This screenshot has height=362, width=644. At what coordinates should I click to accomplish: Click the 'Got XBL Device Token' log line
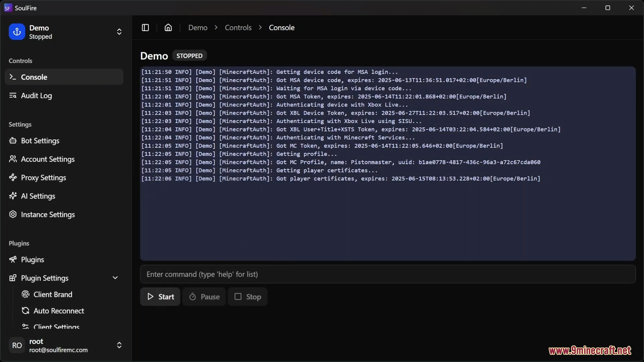click(x=336, y=113)
